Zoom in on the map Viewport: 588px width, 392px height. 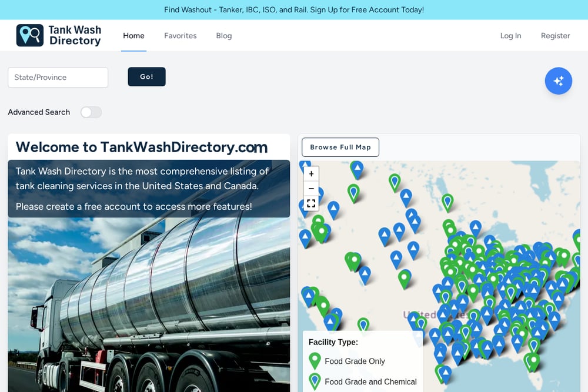tap(311, 174)
